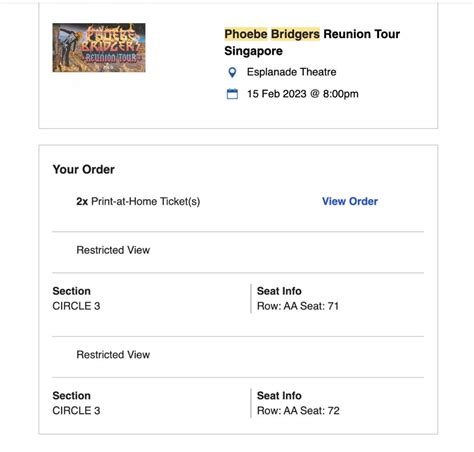Click 2x Print-at-Home Ticket(s) label

click(138, 201)
